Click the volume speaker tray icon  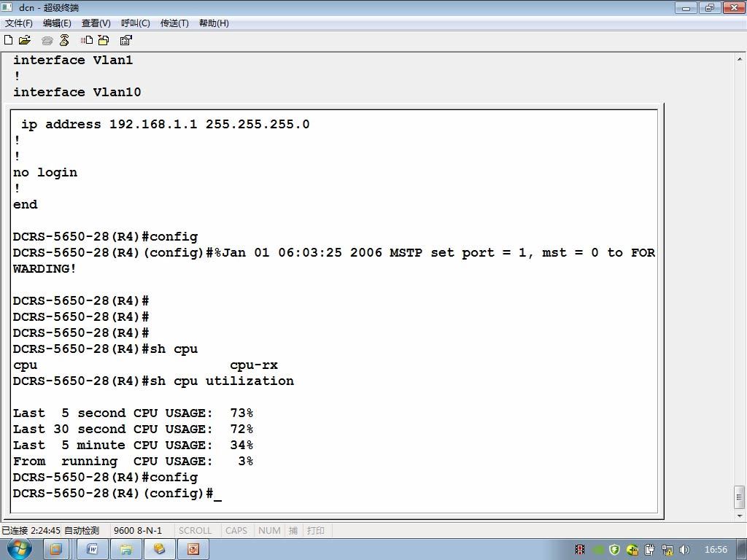pyautogui.click(x=684, y=550)
